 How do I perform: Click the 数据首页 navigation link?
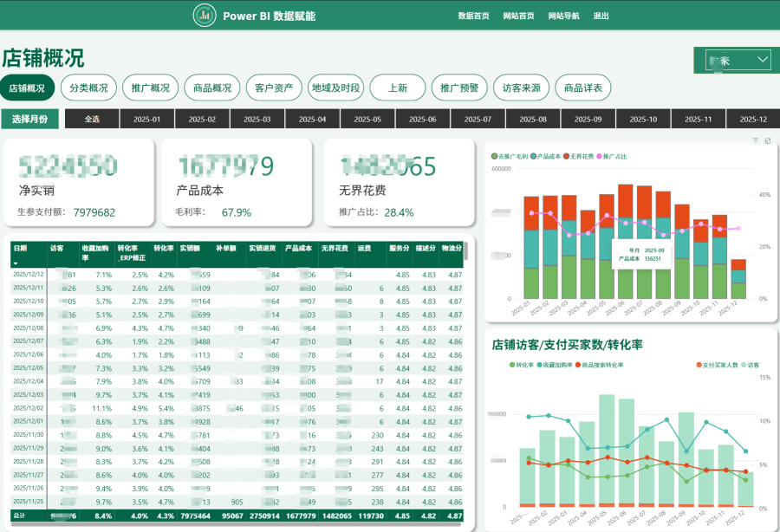coord(473,16)
